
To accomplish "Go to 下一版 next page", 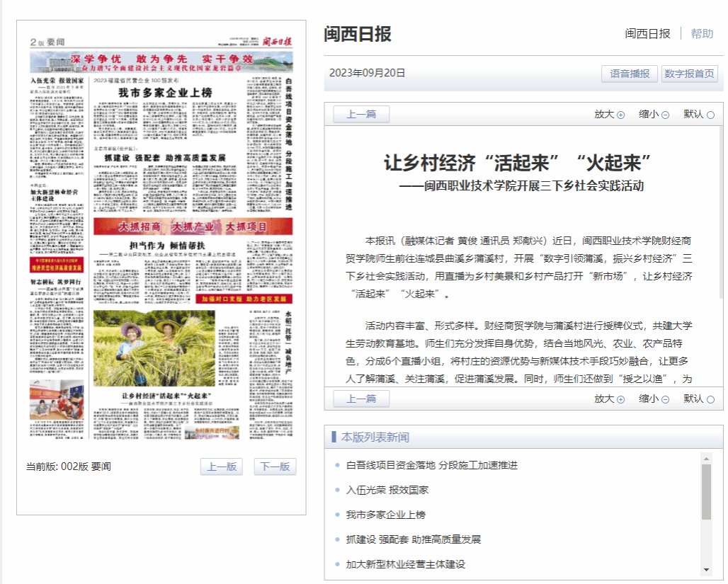I will (x=275, y=466).
